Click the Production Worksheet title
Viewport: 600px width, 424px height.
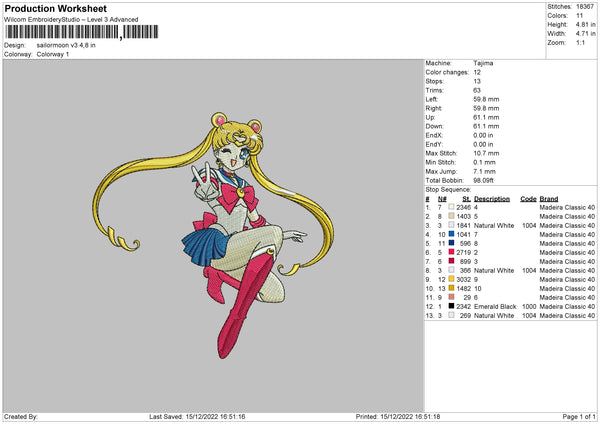click(x=55, y=9)
